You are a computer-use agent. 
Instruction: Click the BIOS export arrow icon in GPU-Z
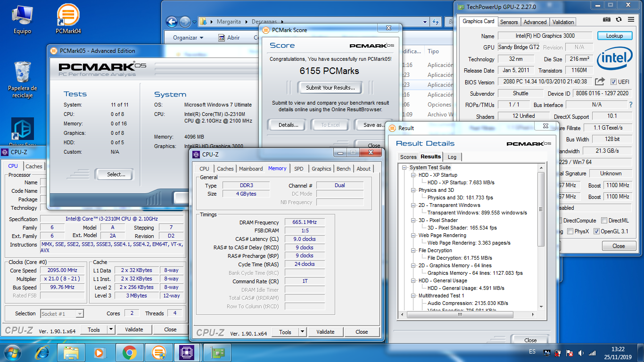pos(600,82)
